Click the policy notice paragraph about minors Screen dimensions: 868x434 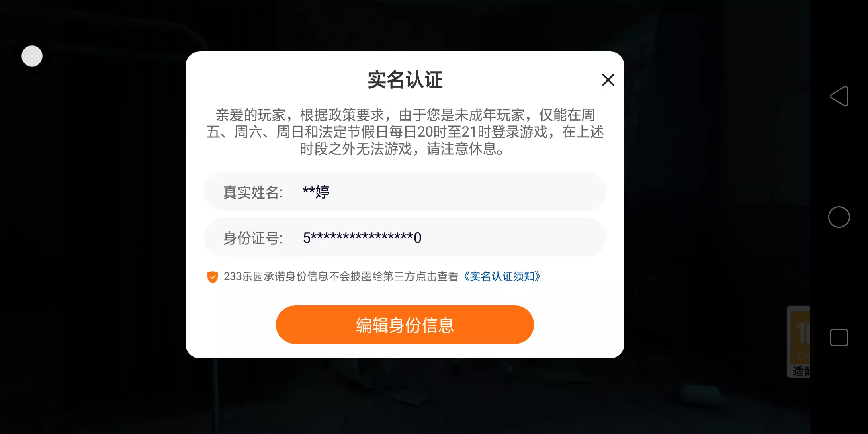click(405, 132)
